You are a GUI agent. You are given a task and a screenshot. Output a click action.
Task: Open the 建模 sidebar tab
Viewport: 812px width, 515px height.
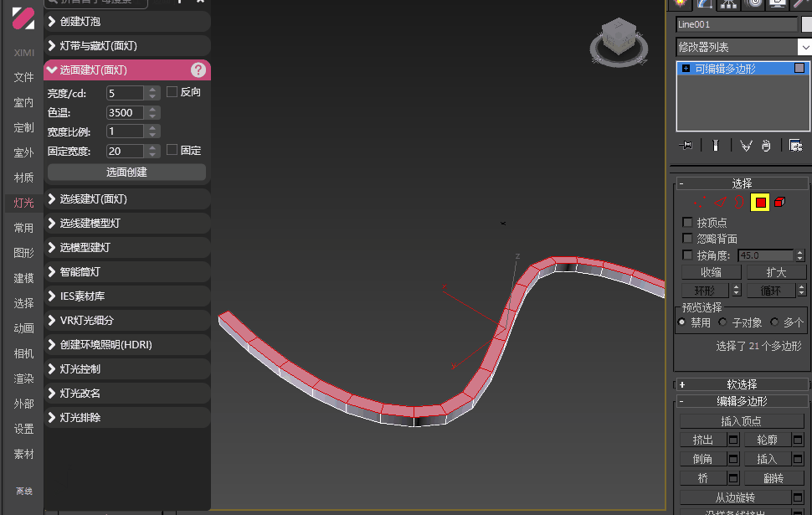(x=23, y=278)
